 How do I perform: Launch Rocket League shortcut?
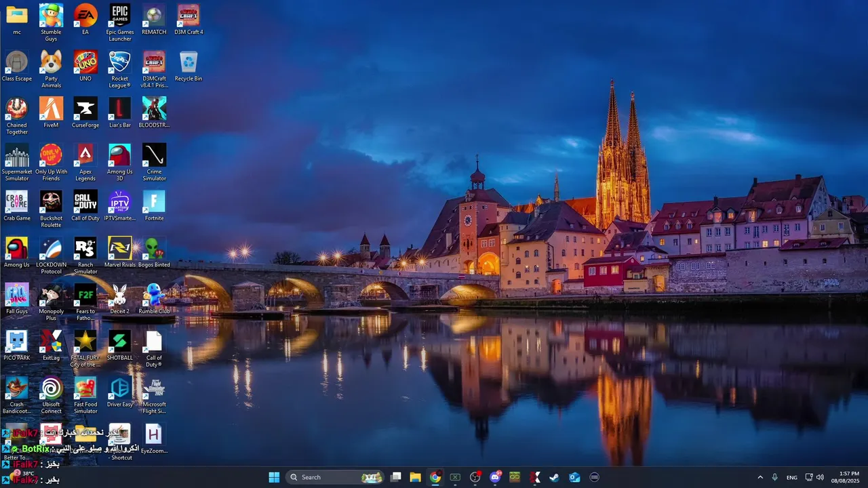point(120,70)
